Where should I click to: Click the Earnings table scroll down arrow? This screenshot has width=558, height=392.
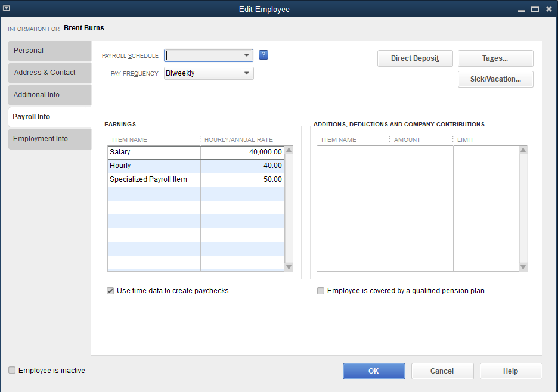click(x=289, y=267)
